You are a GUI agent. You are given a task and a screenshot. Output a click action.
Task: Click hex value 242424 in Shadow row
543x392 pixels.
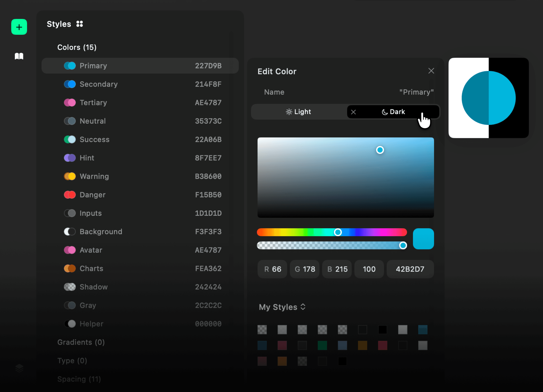[x=208, y=287]
